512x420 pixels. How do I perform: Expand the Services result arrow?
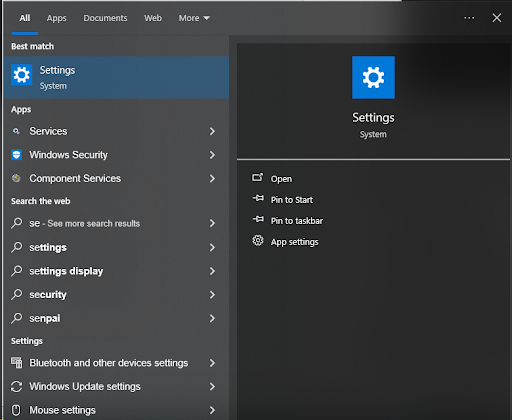pos(212,131)
